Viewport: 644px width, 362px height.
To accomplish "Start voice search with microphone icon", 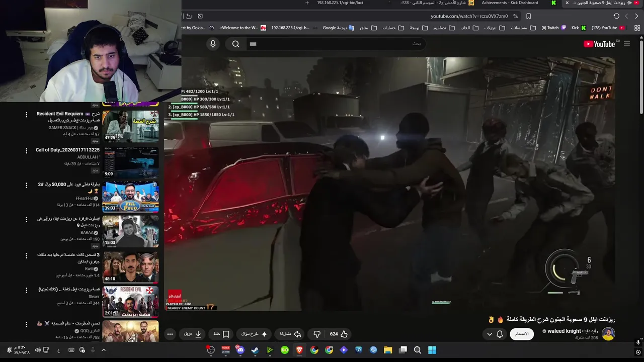I will 213,44.
